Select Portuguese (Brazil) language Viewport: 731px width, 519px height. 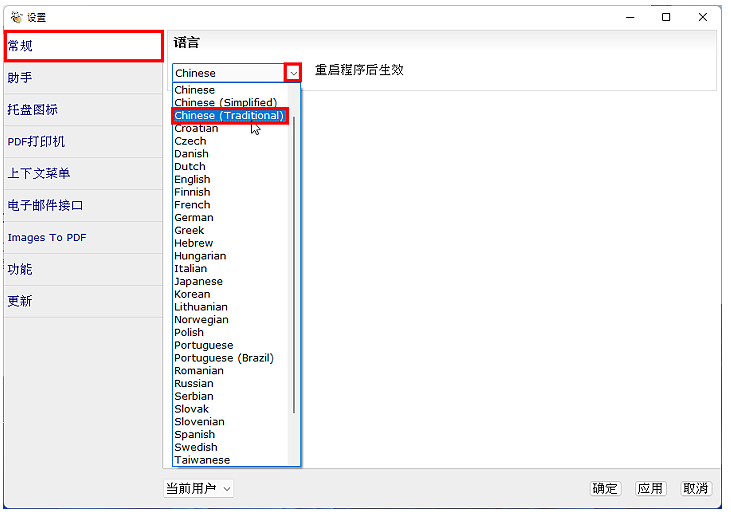click(x=230, y=358)
